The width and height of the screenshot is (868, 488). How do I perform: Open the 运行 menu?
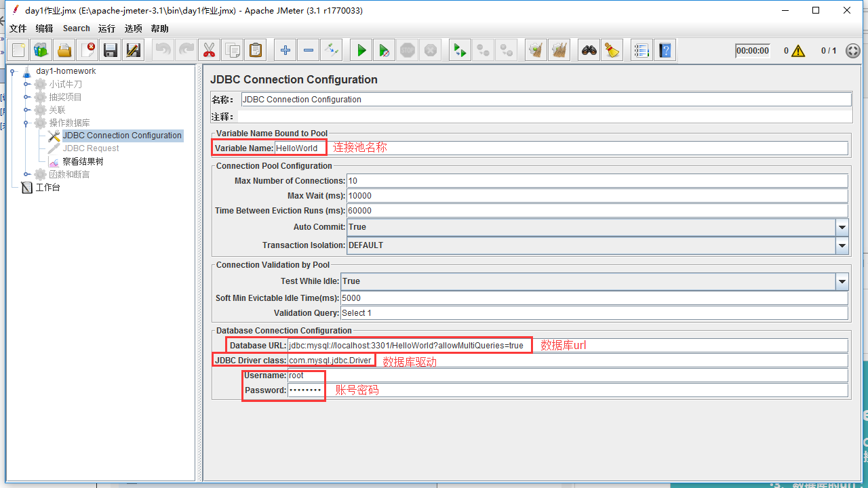coord(106,28)
